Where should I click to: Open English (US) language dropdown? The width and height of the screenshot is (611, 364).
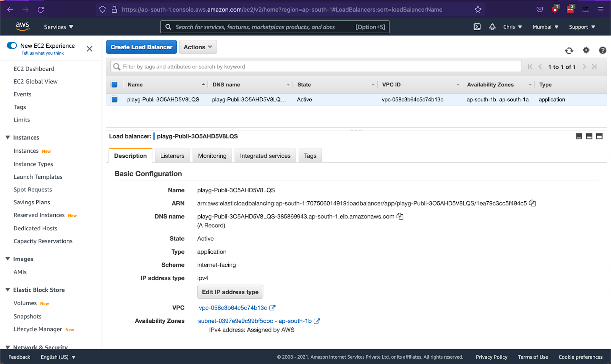(x=58, y=357)
